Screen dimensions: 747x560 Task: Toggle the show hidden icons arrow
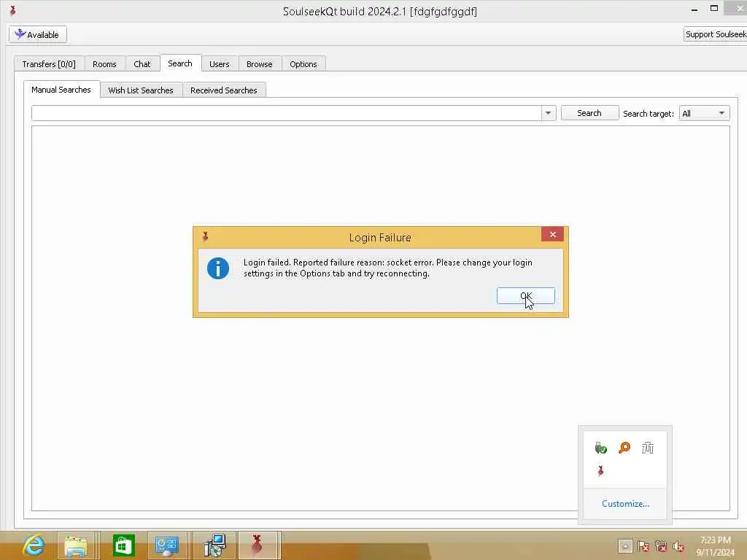tap(625, 546)
